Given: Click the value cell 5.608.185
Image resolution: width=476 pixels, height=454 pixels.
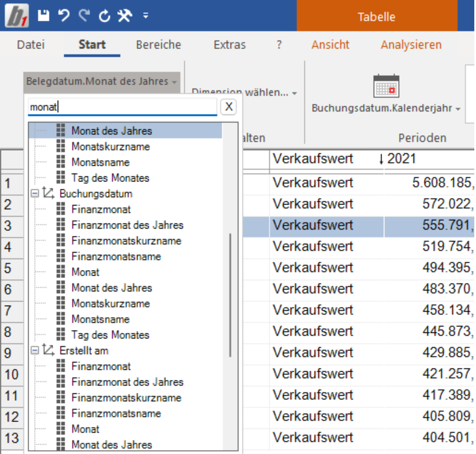Looking at the screenshot, I should [x=429, y=183].
